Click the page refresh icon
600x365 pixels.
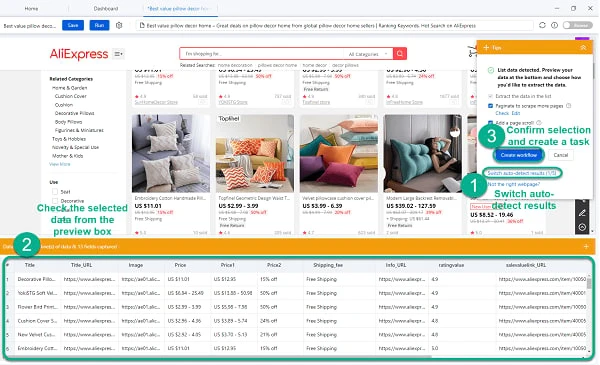[x=542, y=25]
